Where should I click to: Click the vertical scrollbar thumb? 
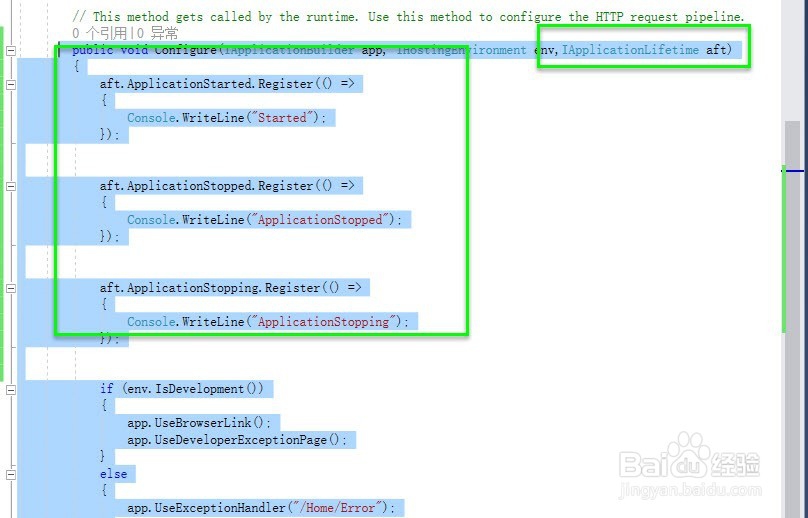point(793,320)
